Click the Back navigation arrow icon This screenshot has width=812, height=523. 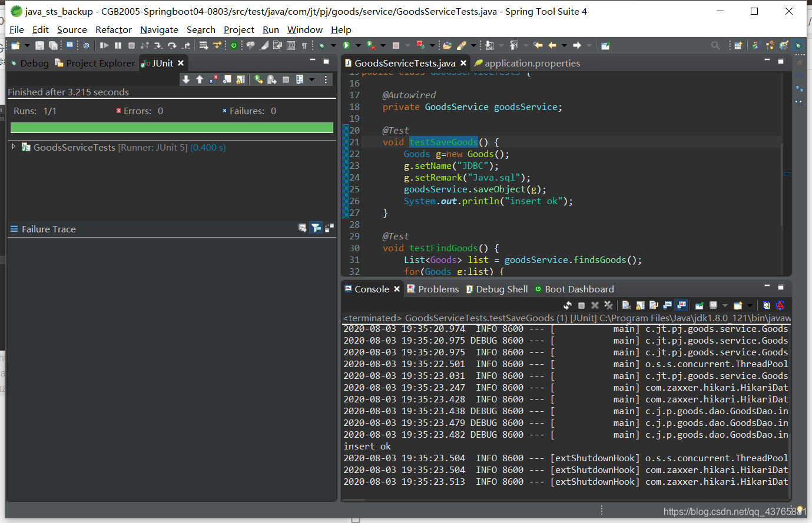pos(552,45)
